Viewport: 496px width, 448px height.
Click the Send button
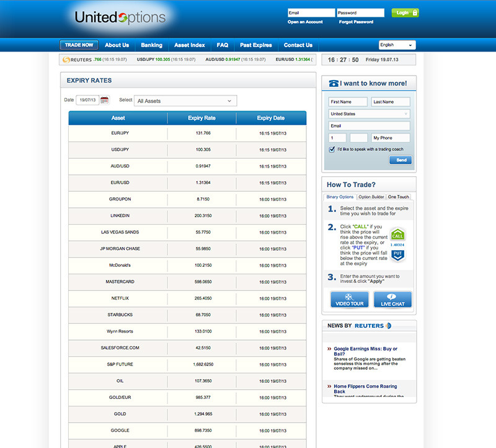[x=401, y=160]
